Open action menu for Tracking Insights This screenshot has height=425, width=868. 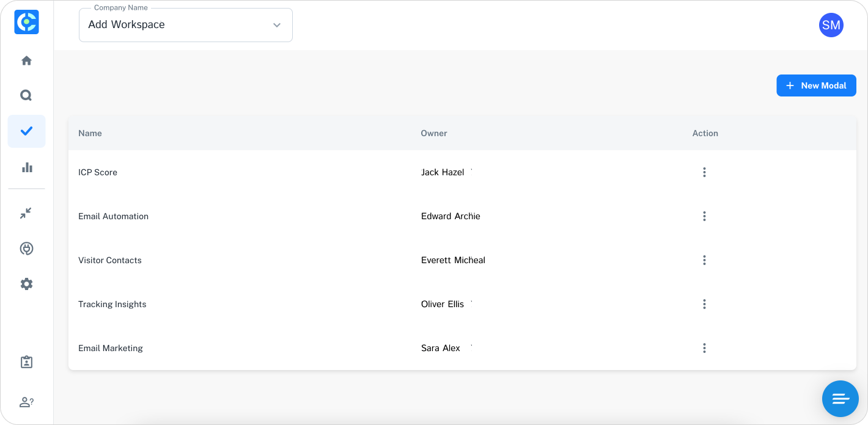coord(704,304)
